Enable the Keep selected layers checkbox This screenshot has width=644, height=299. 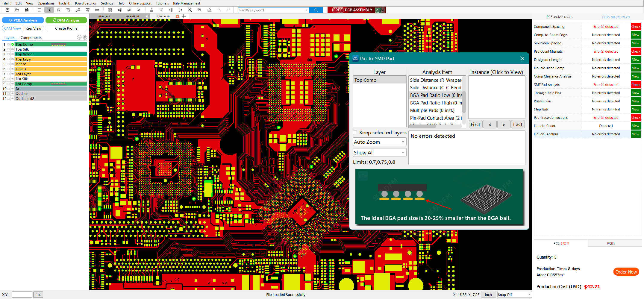355,133
